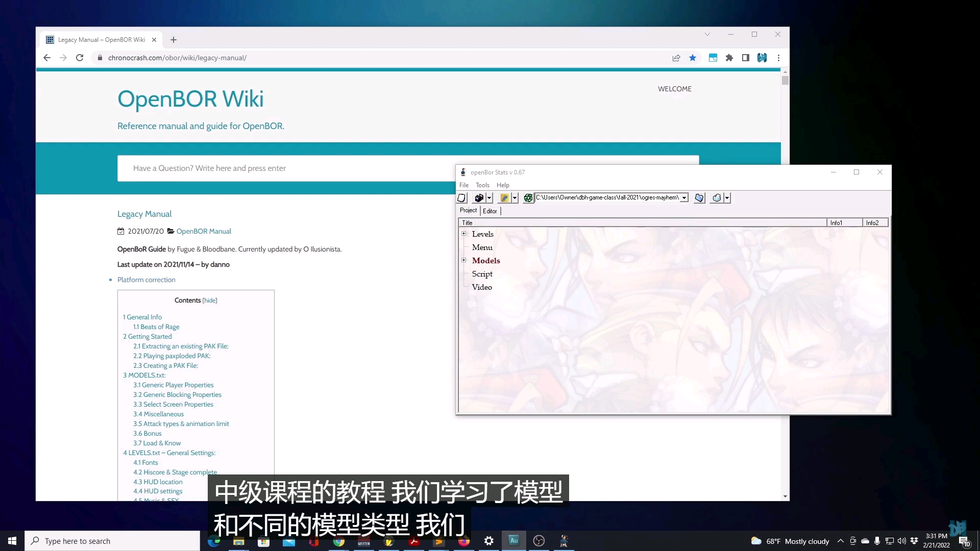This screenshot has width=980, height=551.
Task: Open dropdown arrow beside the black cubes icon
Action: [x=489, y=198]
